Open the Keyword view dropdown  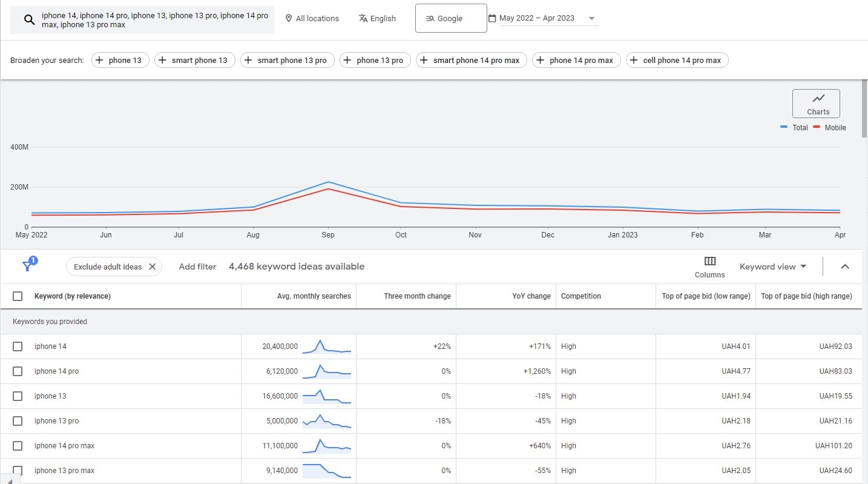pos(773,267)
